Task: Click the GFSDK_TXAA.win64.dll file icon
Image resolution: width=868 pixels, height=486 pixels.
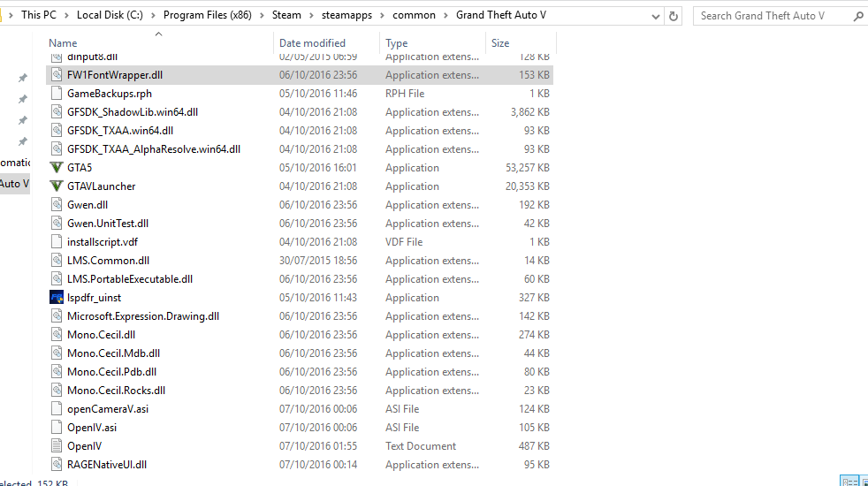Action: click(x=57, y=131)
